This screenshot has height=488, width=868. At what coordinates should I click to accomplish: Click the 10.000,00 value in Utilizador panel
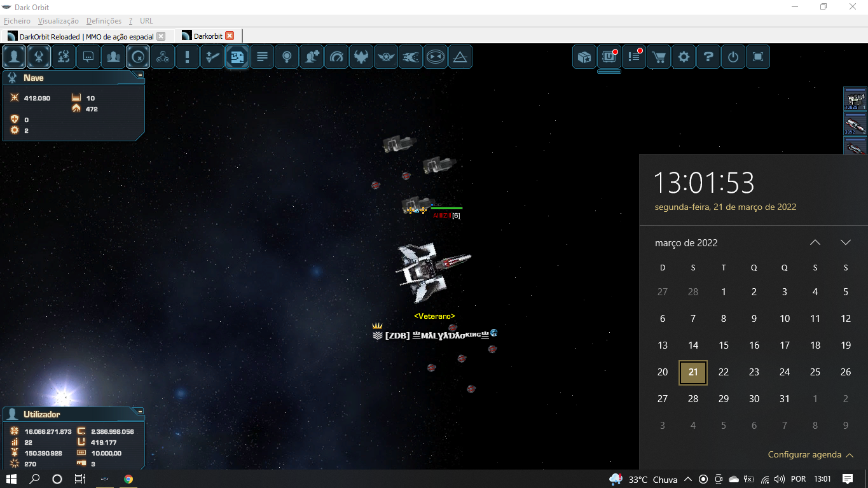(106, 453)
